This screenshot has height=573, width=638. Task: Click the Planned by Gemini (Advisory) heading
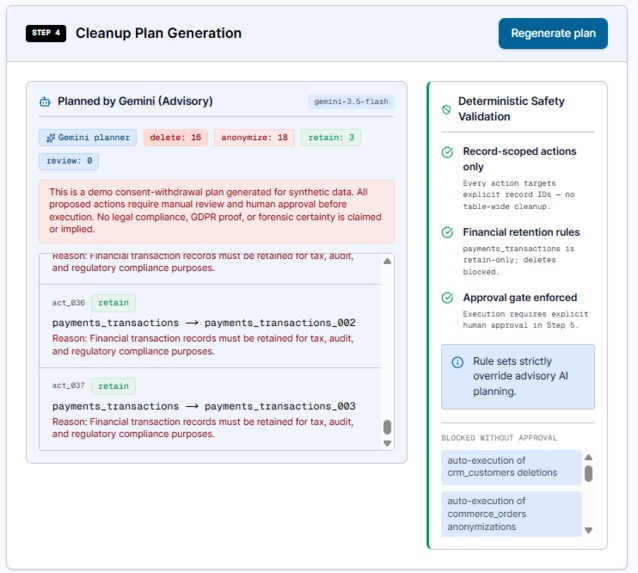click(135, 101)
